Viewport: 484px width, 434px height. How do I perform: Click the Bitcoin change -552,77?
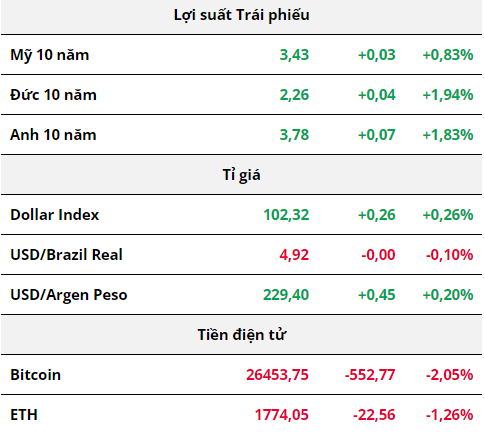pos(370,375)
